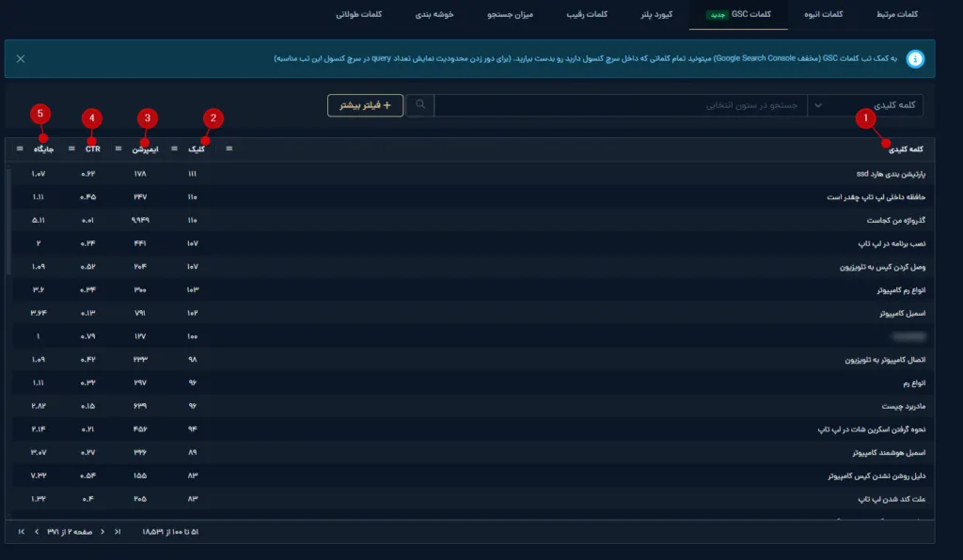
Task: Sort the table by کلیک column header
Action: pyautogui.click(x=196, y=149)
